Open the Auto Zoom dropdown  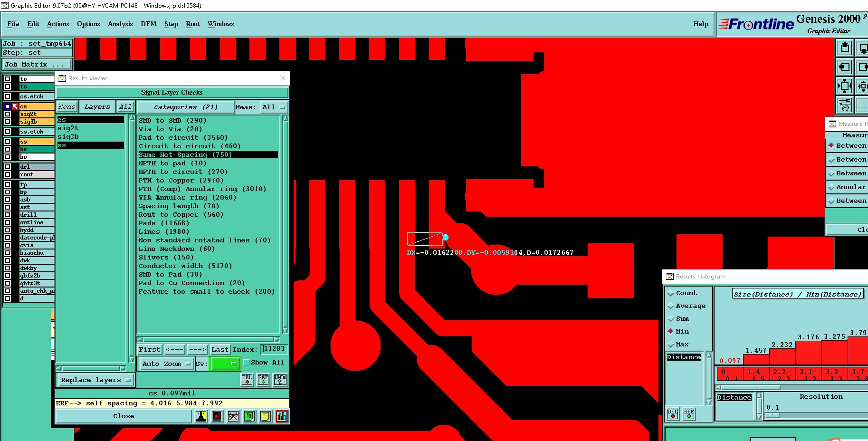(x=166, y=364)
